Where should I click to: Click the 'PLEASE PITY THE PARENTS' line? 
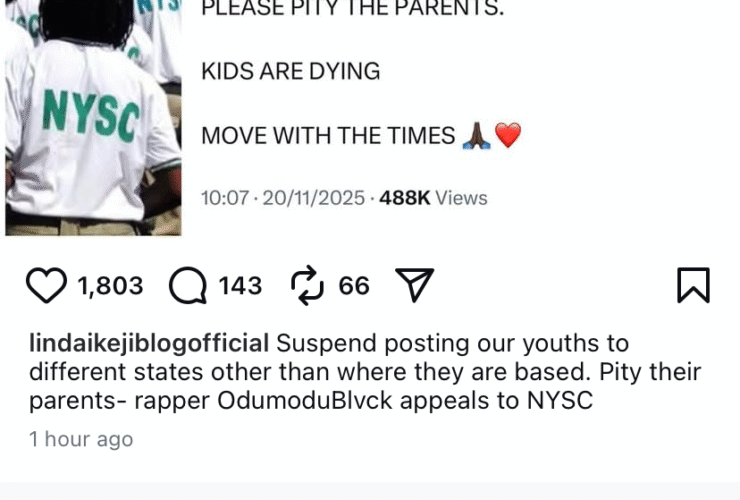click(x=353, y=8)
